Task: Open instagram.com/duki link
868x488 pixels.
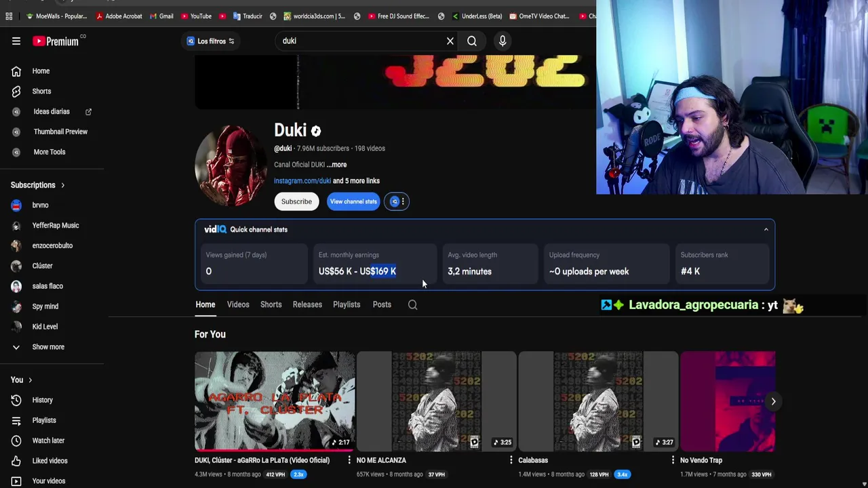Action: pyautogui.click(x=302, y=181)
